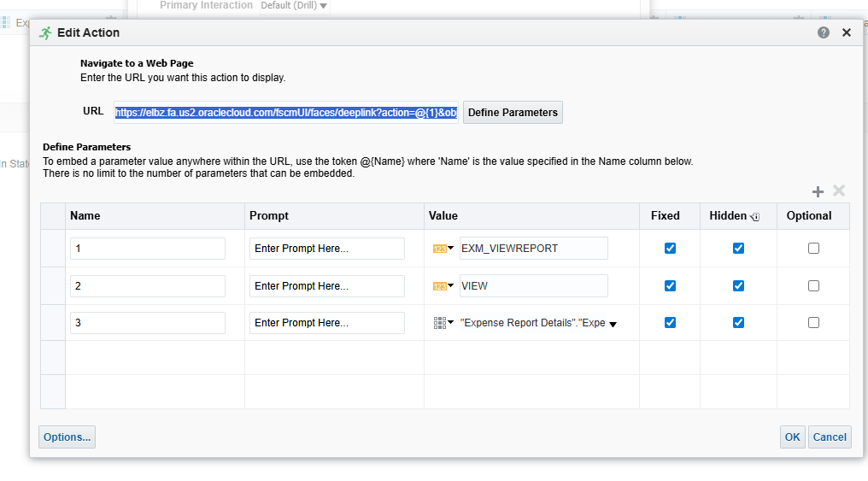Close the Edit Action dialog
The height and width of the screenshot is (481, 868).
pyautogui.click(x=847, y=32)
